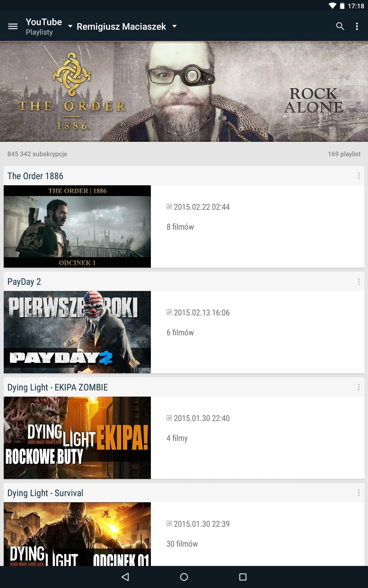The width and height of the screenshot is (368, 588).
Task: Tap the Android recent apps button
Action: point(243,577)
